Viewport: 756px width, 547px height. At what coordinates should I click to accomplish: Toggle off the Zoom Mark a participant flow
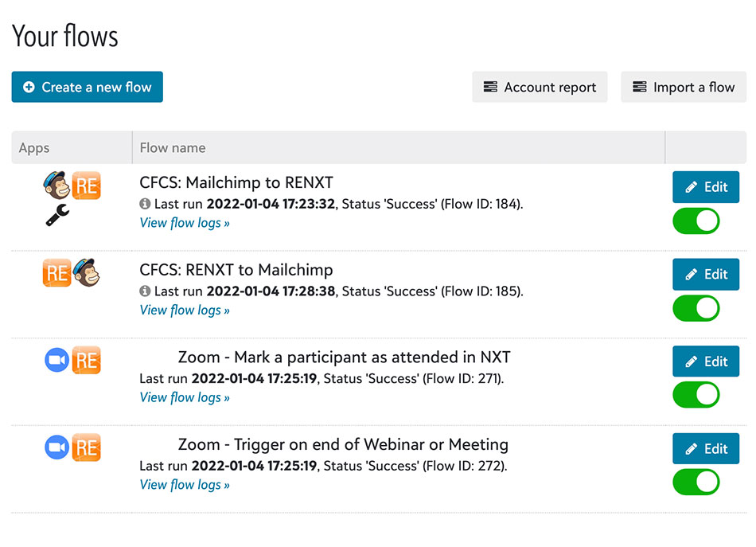(x=696, y=395)
